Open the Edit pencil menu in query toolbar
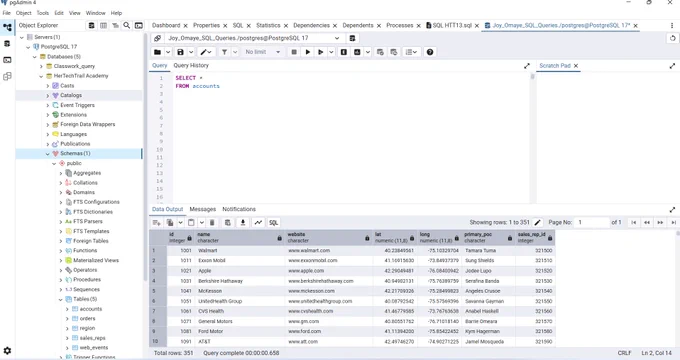Viewport: 680px width, 360px height. tap(206, 52)
